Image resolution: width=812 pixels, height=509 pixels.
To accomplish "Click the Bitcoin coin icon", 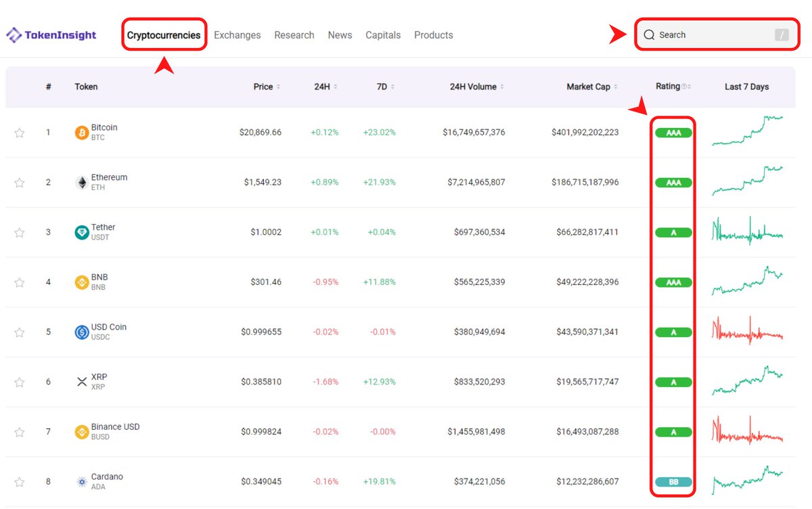I will tap(82, 133).
